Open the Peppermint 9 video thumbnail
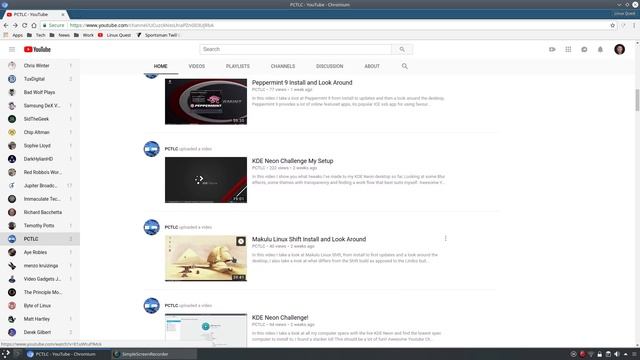The width and height of the screenshot is (640, 360). click(x=206, y=102)
